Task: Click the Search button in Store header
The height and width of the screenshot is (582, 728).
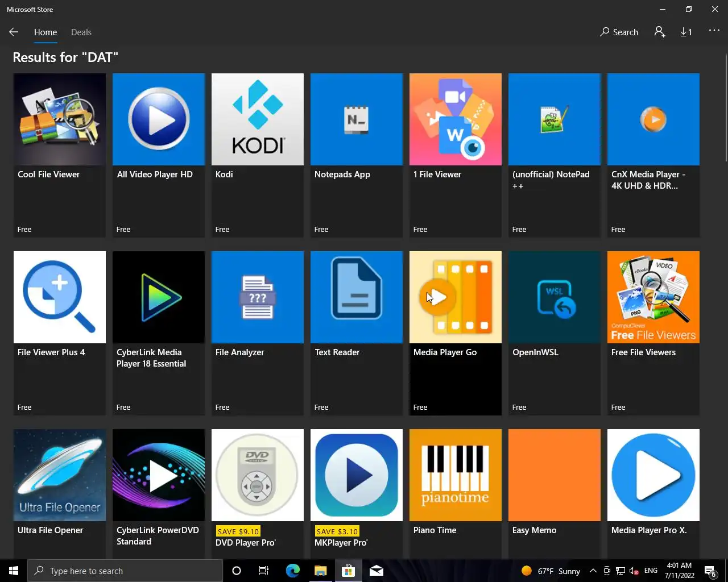Action: tap(619, 32)
